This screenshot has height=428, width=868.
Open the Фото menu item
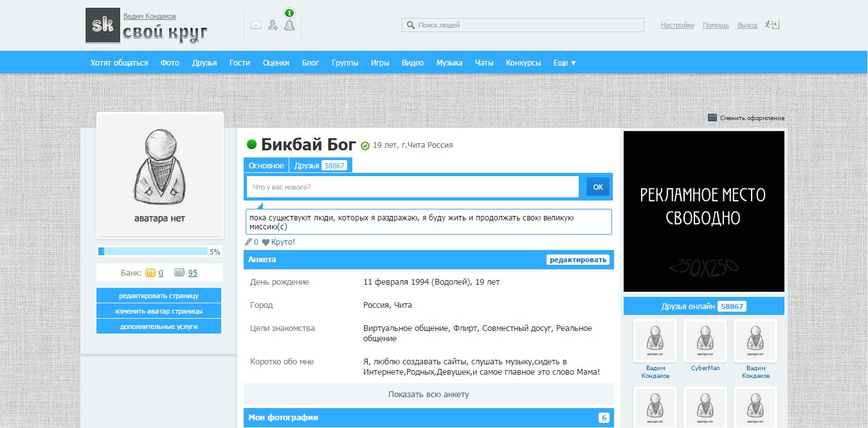point(170,63)
